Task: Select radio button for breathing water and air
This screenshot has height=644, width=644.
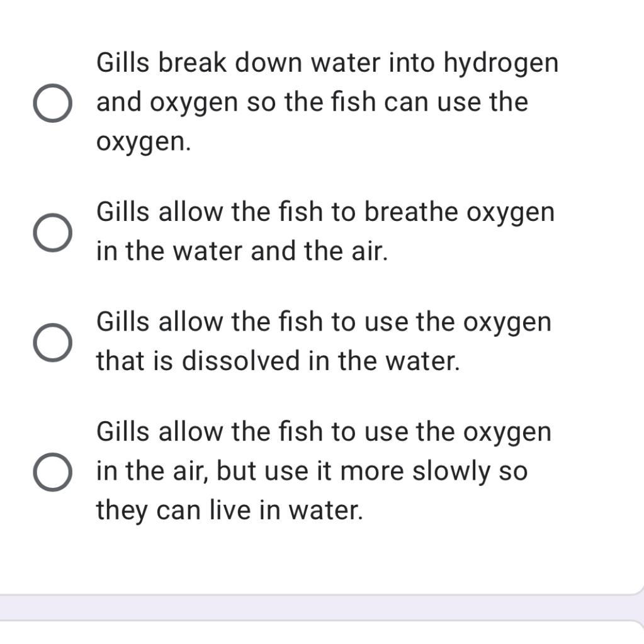Action: (52, 232)
